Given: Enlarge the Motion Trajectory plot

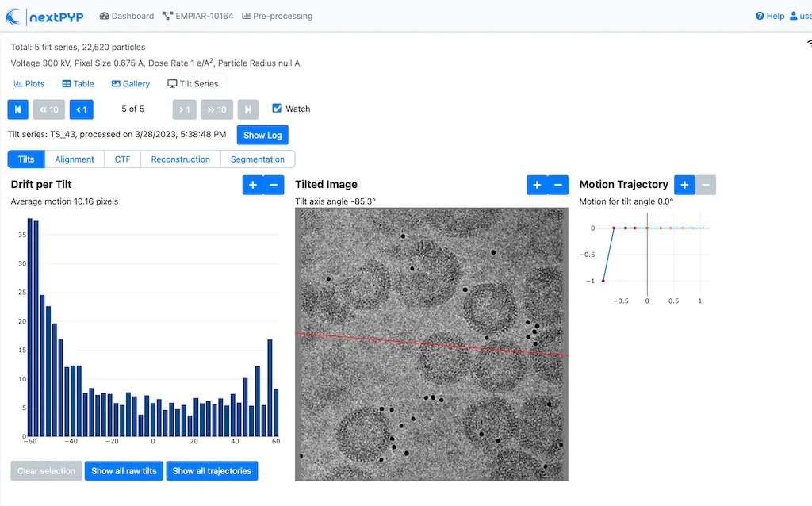Looking at the screenshot, I should point(684,185).
